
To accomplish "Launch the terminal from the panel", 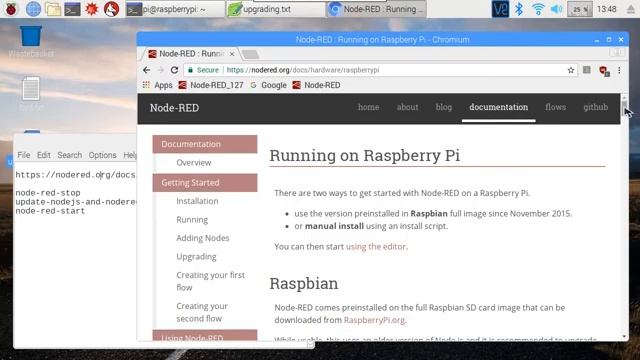I will click(x=72, y=9).
